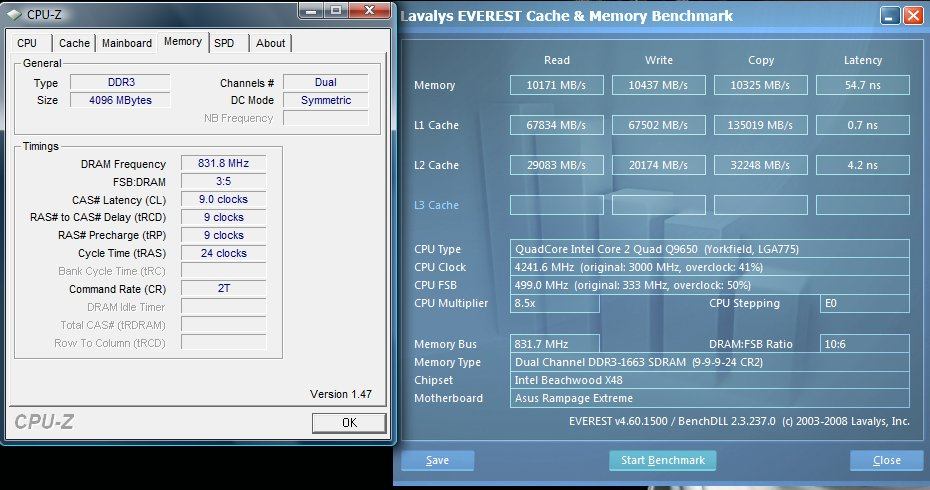Image resolution: width=930 pixels, height=490 pixels.
Task: Close the CPU-Z window via X
Action: pos(369,10)
